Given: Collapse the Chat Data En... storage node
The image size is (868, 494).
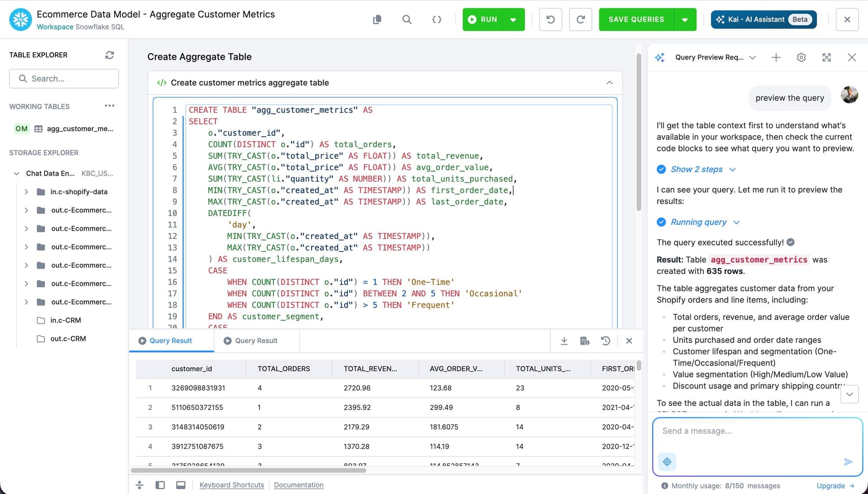Looking at the screenshot, I should point(16,173).
